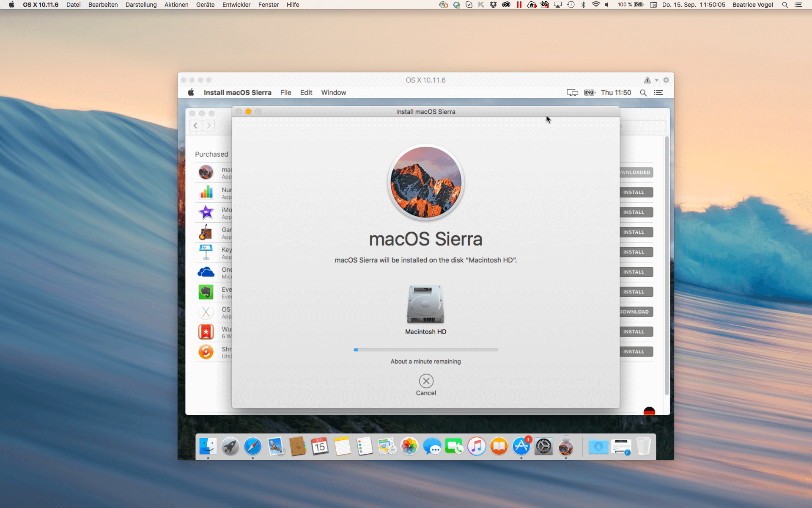
Task: Open Calendar icon showing 15 in dock
Action: [x=320, y=446]
